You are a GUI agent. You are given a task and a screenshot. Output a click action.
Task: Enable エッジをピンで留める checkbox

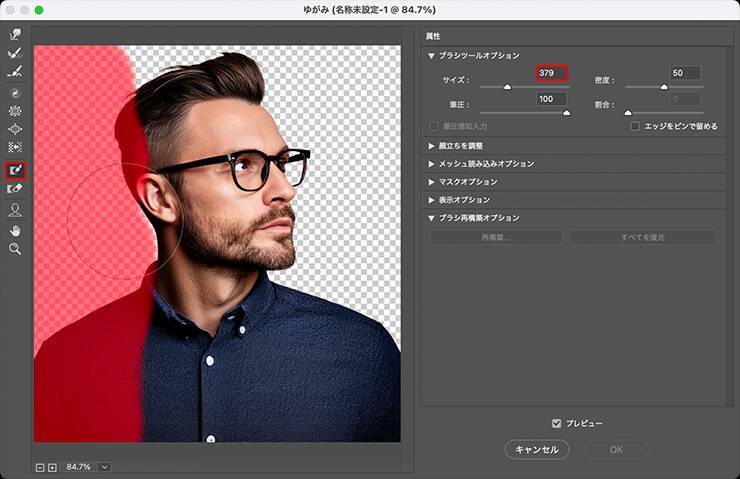pos(635,126)
